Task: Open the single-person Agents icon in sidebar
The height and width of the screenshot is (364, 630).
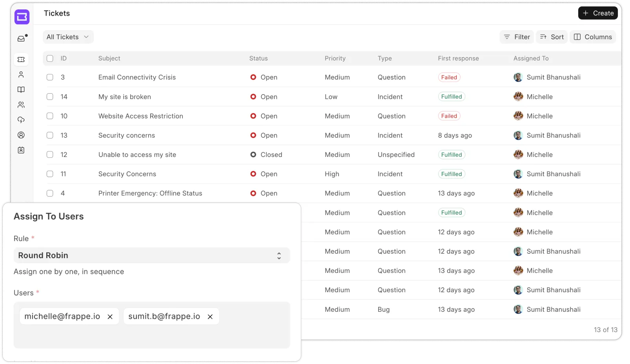Action: click(21, 75)
